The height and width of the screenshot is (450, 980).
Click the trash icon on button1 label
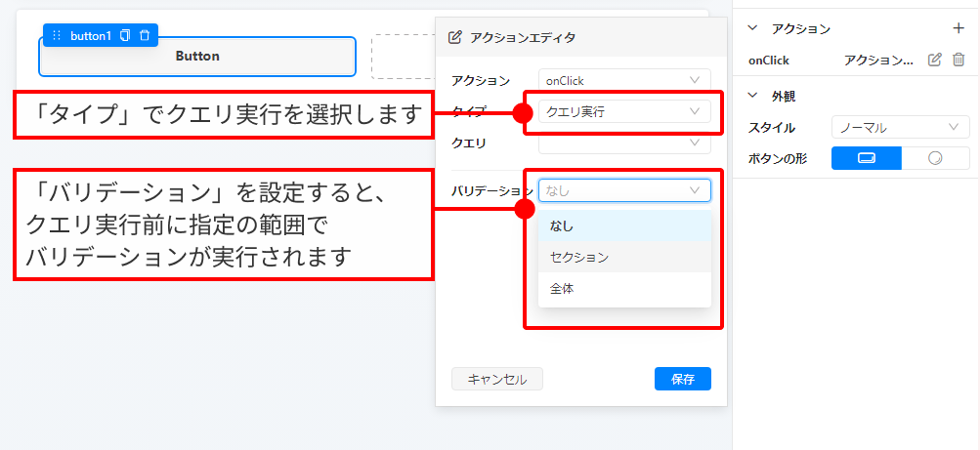(x=145, y=35)
